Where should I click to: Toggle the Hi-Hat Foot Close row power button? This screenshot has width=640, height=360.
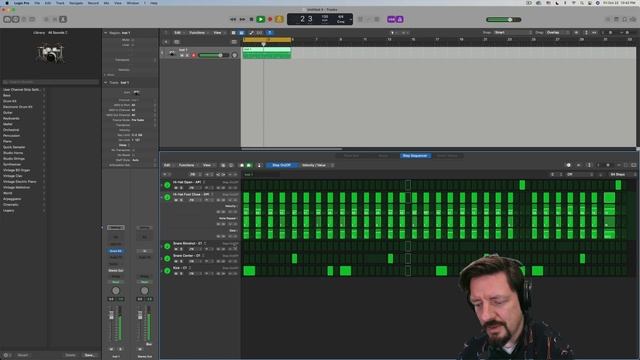point(167,197)
